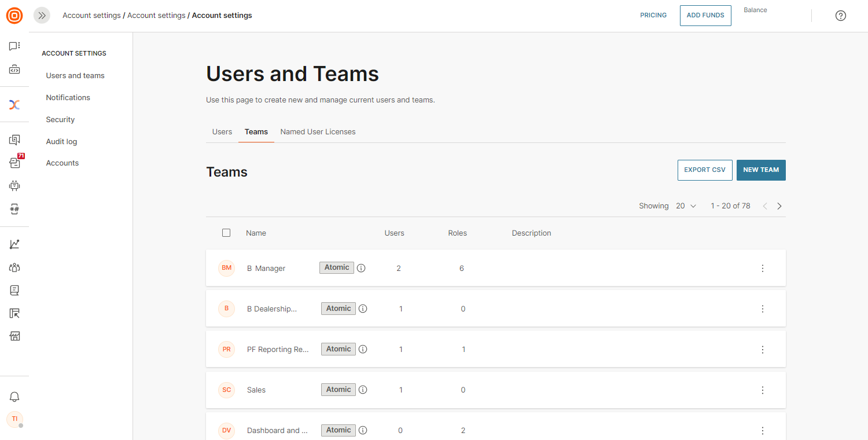Open the book catalog icon in sidebar
Image resolution: width=868 pixels, height=440 pixels.
pyautogui.click(x=14, y=290)
